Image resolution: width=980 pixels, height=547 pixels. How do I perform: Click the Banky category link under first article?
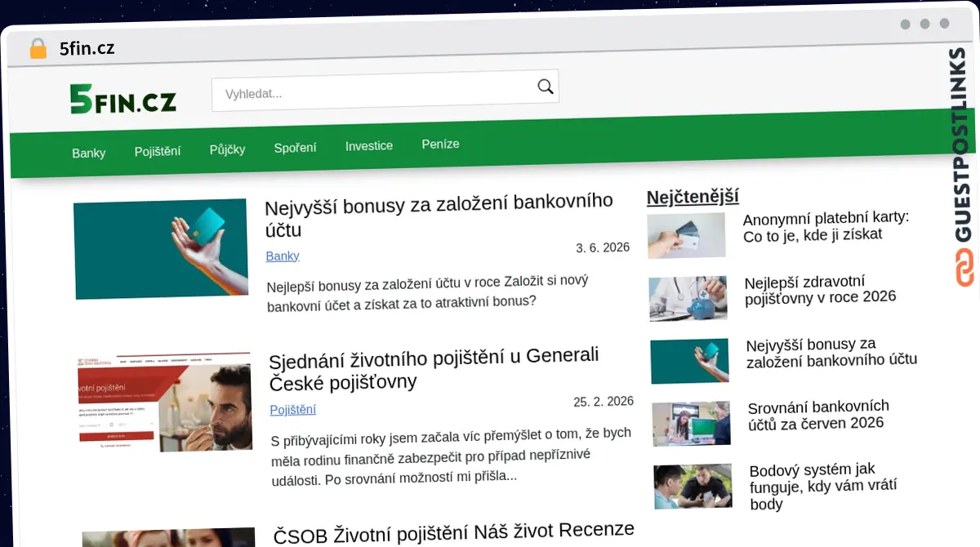(283, 256)
